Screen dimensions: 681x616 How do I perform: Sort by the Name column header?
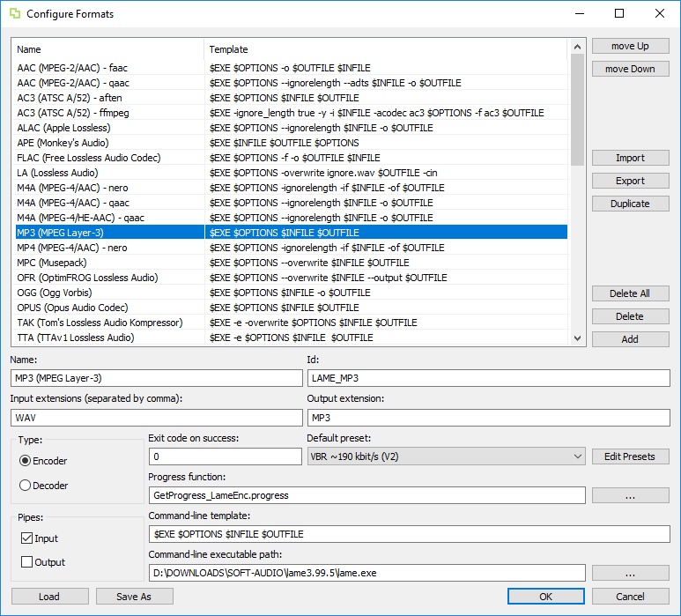point(107,49)
